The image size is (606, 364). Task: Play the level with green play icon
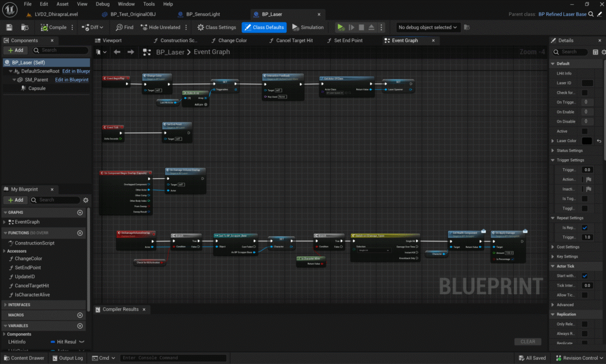340,27
